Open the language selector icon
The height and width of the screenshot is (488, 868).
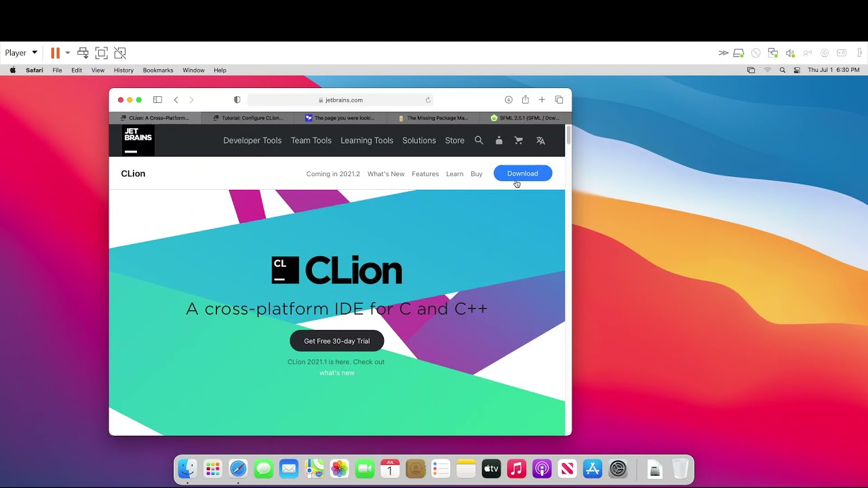(540, 140)
